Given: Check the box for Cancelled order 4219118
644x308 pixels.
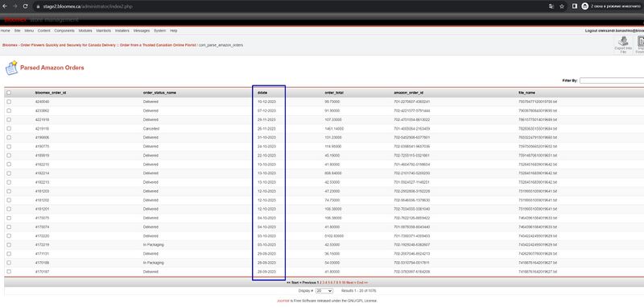Looking at the screenshot, I should (9, 129).
